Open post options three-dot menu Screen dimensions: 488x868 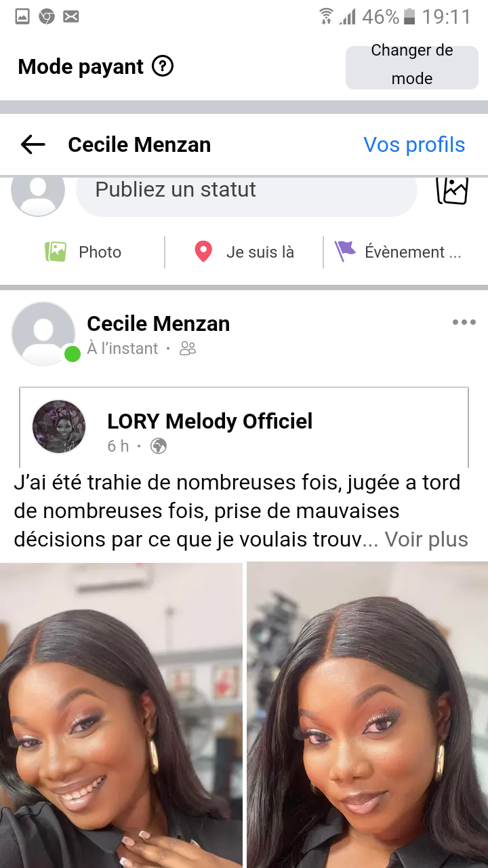coord(464,322)
